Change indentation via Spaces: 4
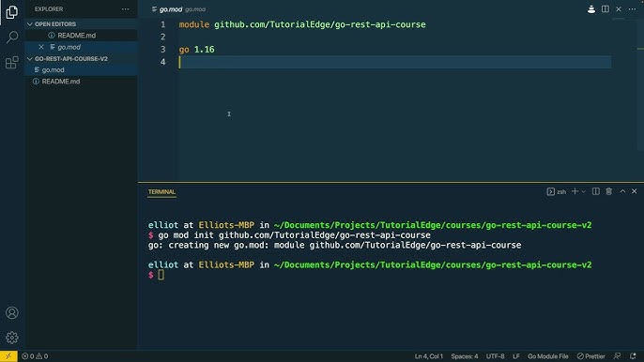The height and width of the screenshot is (362, 644). pyautogui.click(x=465, y=356)
